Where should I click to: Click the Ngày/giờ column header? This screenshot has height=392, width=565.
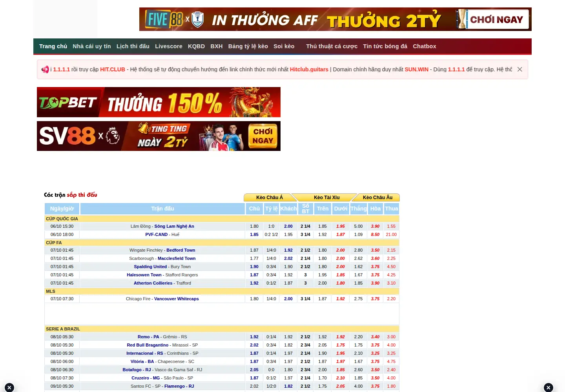62,209
